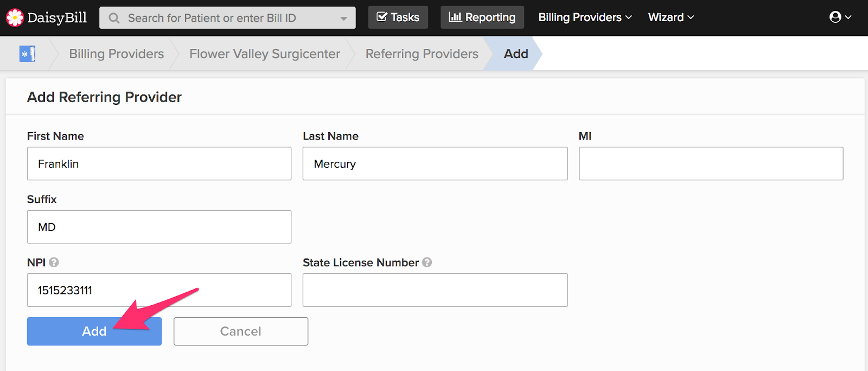The image size is (868, 371).
Task: Go back to Referring Providers breadcrumb
Action: click(422, 54)
